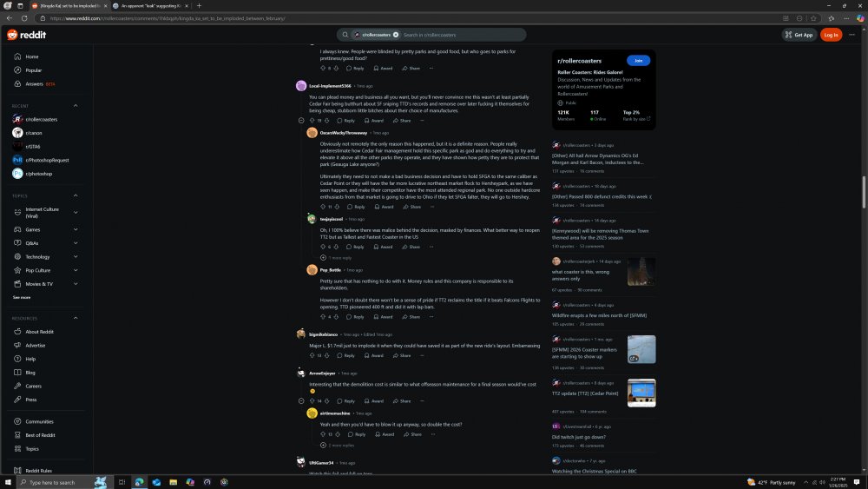Upvote Local-Implement5366's comment
The width and height of the screenshot is (868, 489).
[312, 121]
